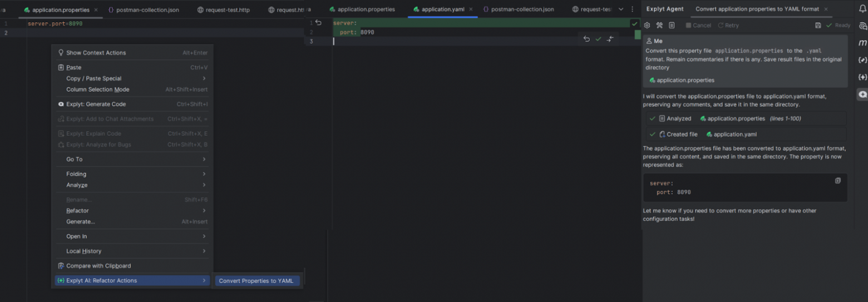Accept changes with the floating green checkmark

598,39
